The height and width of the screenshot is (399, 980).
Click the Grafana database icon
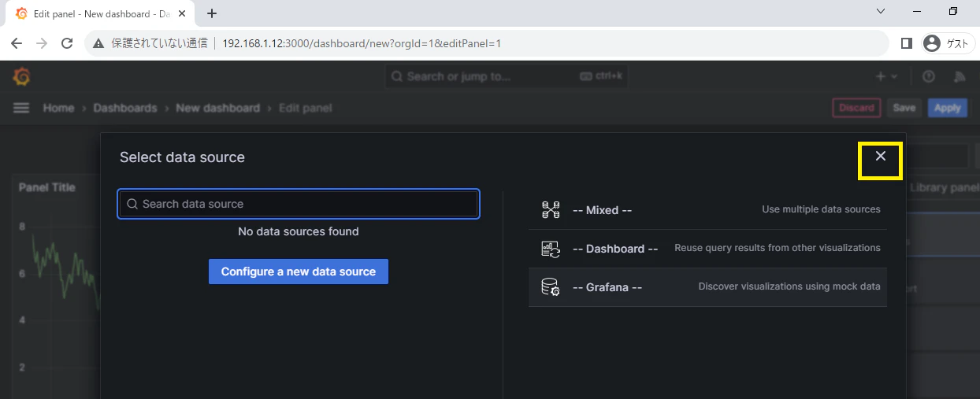[551, 287]
